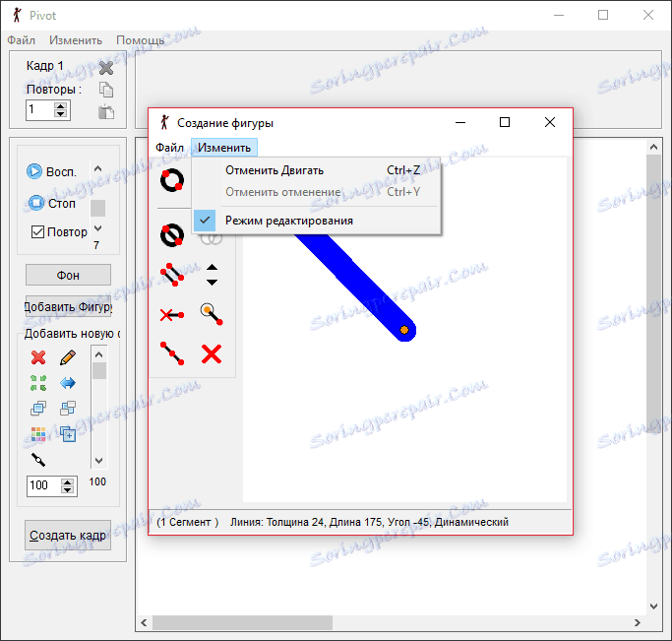
Task: Click the paste frame icon
Action: [106, 112]
